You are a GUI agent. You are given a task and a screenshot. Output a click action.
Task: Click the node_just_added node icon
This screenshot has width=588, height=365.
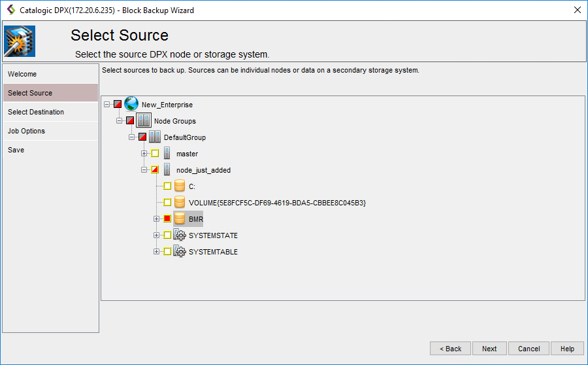167,170
